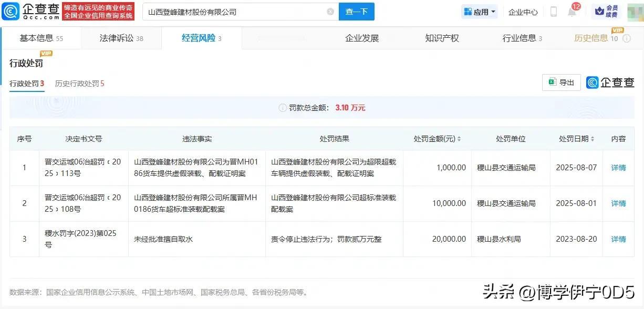Click the 处罚单位 column header
The width and height of the screenshot is (644, 309).
(x=511, y=139)
